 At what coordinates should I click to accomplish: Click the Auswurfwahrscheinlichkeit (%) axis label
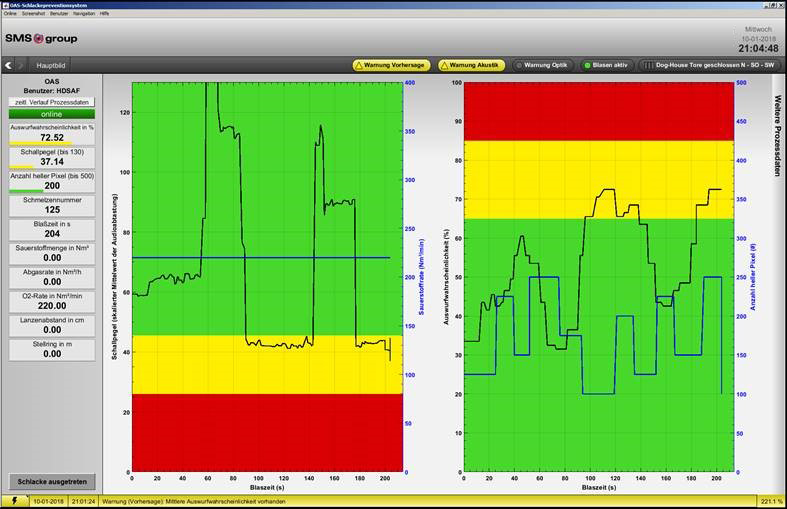(x=446, y=277)
